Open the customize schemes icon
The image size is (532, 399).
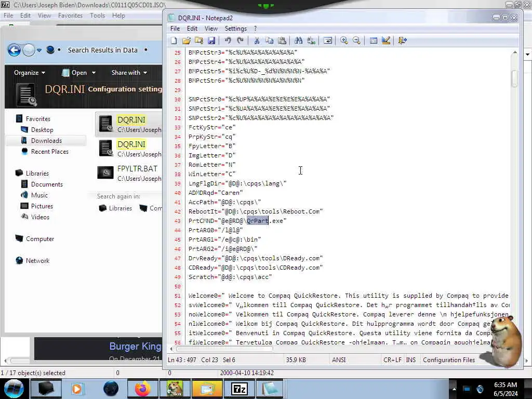point(386,41)
